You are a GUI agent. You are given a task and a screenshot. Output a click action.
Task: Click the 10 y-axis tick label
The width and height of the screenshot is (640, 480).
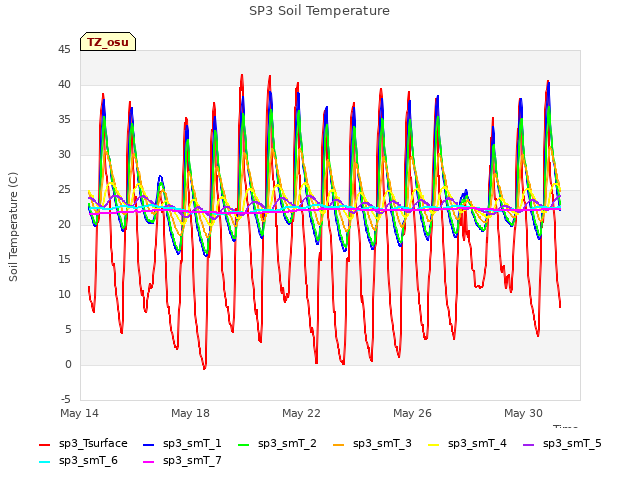64,294
